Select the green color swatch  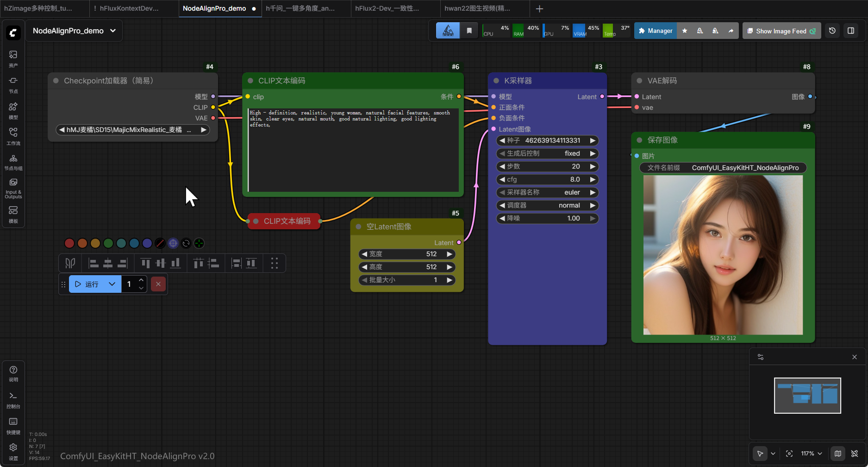pos(108,243)
